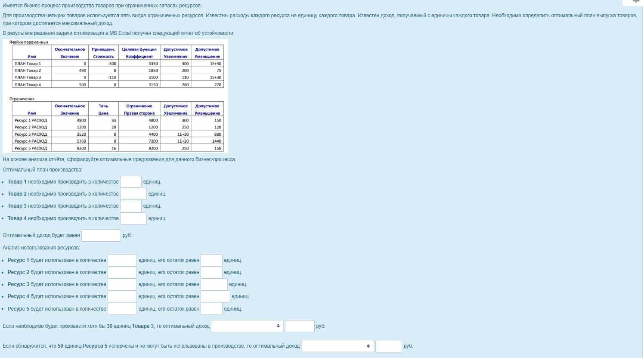Click the value -110 in the reduced cost column
The image size is (644, 358).
(x=112, y=78)
